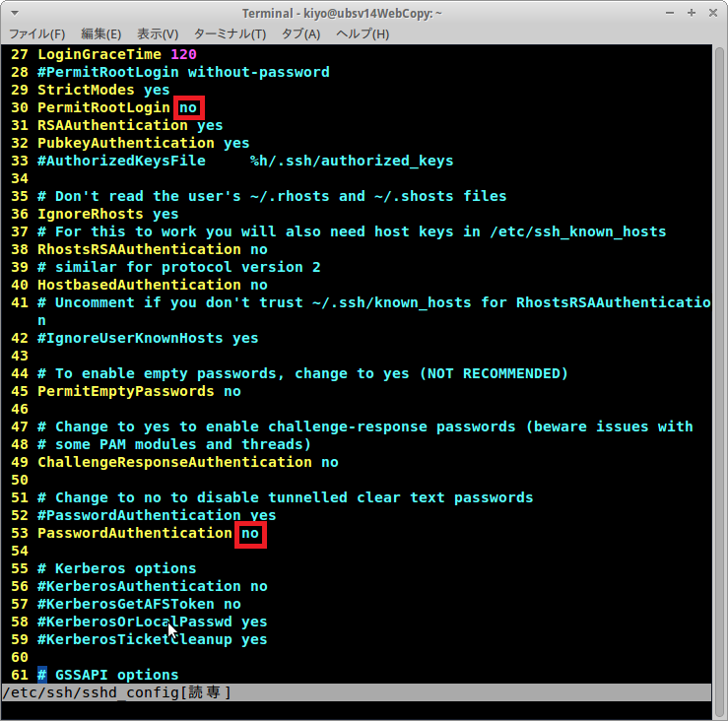Click the 'no' value on line 53
Viewport: 728px width, 721px height.
point(250,534)
